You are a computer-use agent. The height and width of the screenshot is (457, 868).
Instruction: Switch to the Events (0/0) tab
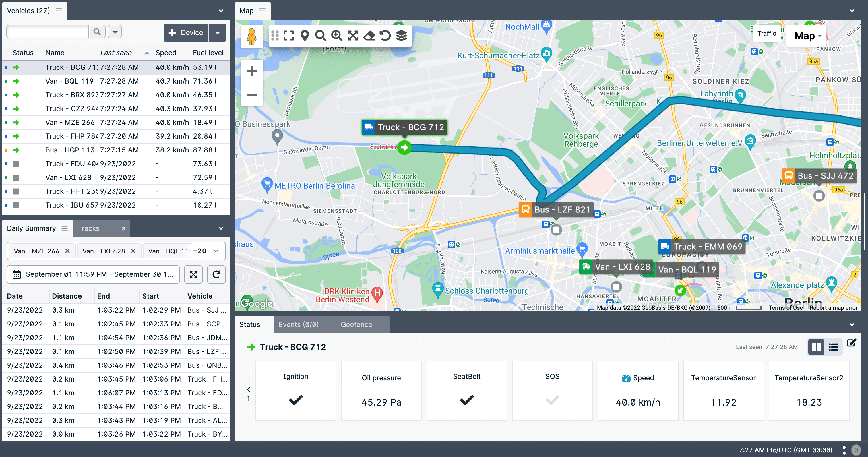pyautogui.click(x=298, y=324)
